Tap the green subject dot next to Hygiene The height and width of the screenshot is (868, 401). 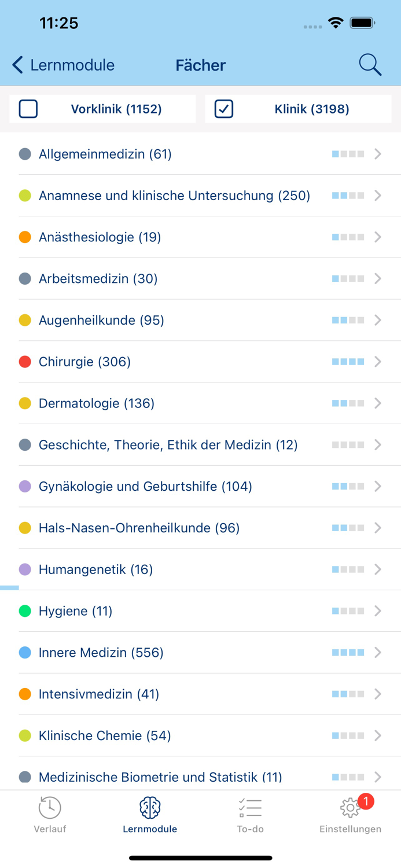pyautogui.click(x=25, y=610)
